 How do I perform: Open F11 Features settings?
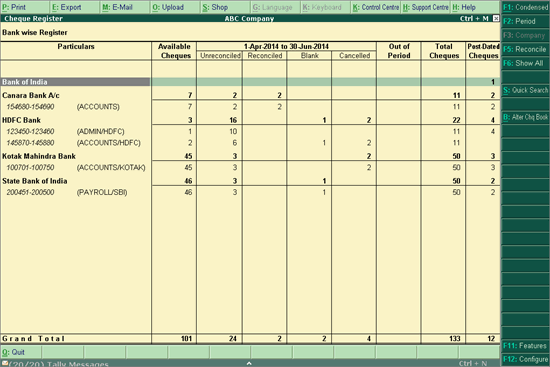coord(525,346)
